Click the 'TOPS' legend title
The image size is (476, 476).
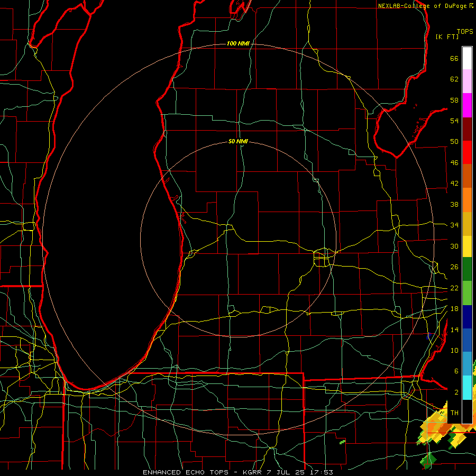[465, 32]
